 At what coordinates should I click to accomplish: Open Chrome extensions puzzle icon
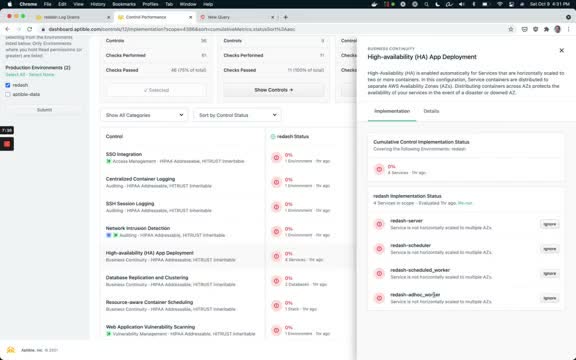point(547,29)
